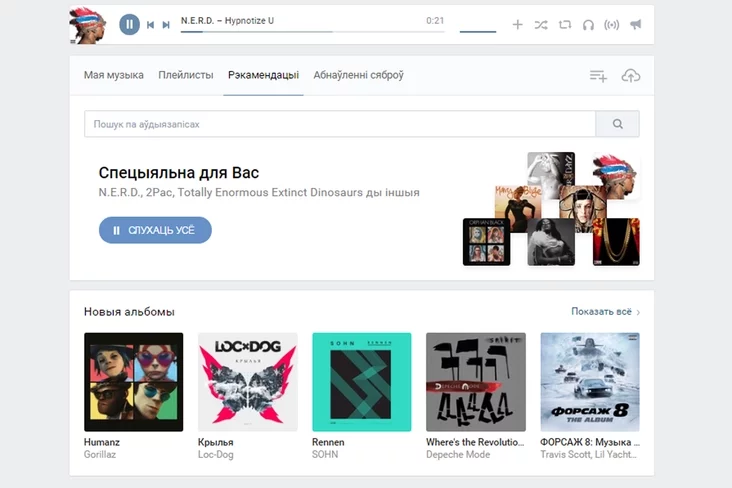Skip to the next track
Viewport: 732px width, 488px height.
pos(166,25)
